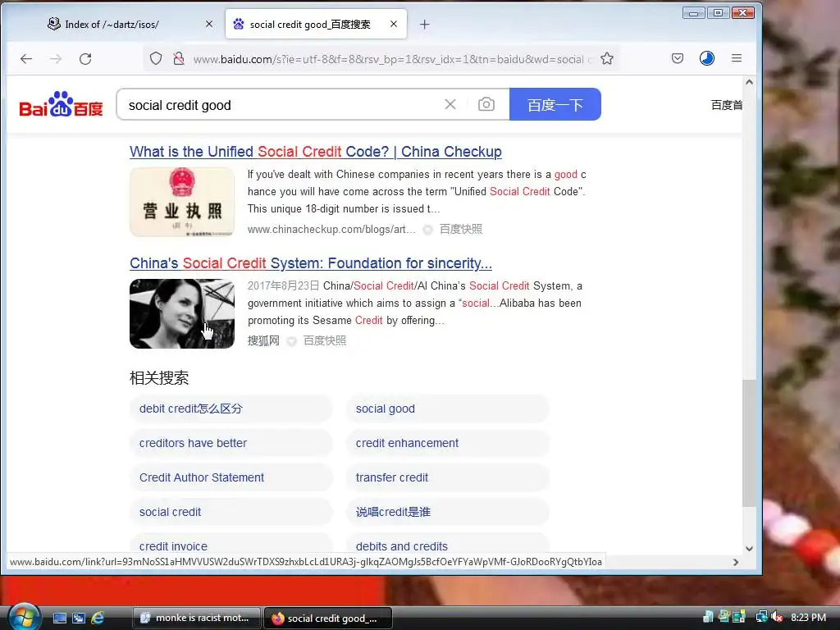The image size is (840, 630).
Task: Click the 百度一下 search button
Action: coord(555,104)
